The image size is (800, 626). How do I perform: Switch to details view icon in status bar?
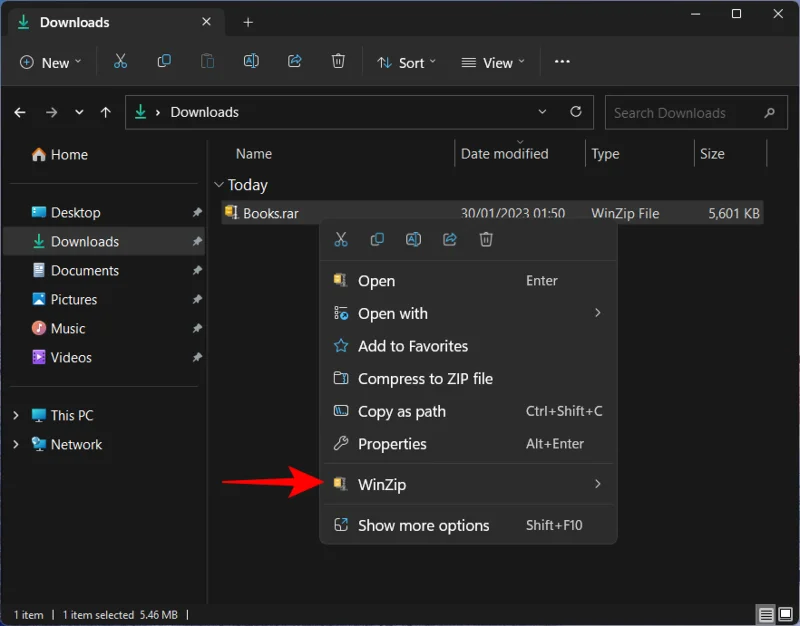765,615
